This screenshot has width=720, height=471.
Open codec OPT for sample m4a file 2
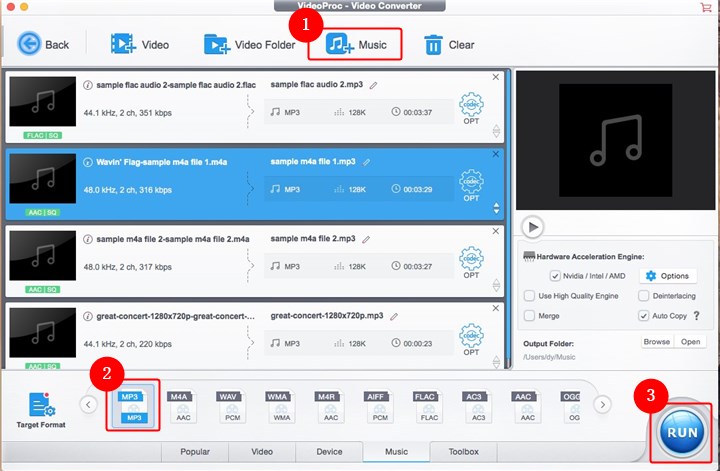pyautogui.click(x=471, y=263)
